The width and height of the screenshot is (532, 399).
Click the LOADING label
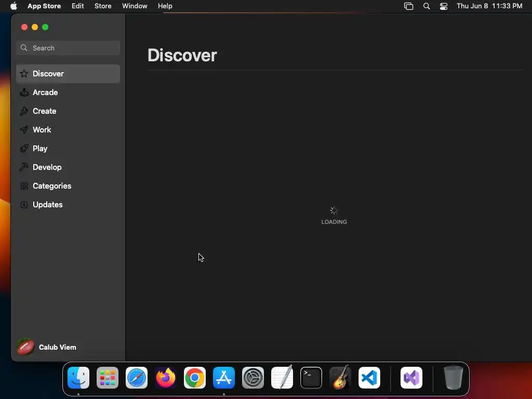pos(334,222)
